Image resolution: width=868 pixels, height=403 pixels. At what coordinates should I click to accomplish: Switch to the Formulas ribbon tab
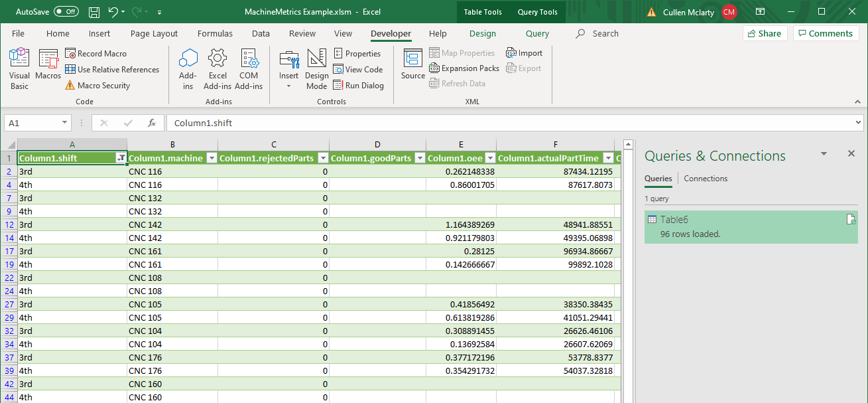[x=215, y=34]
